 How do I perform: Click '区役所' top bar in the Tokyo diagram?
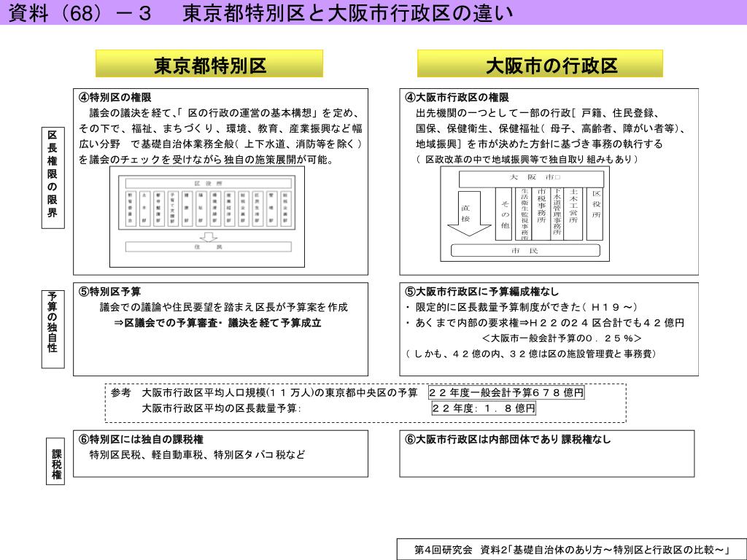[208, 183]
